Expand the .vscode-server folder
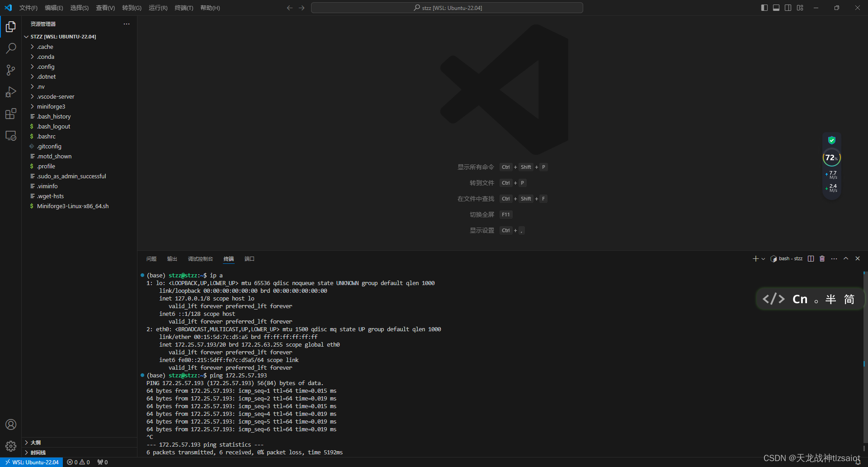 (80, 96)
